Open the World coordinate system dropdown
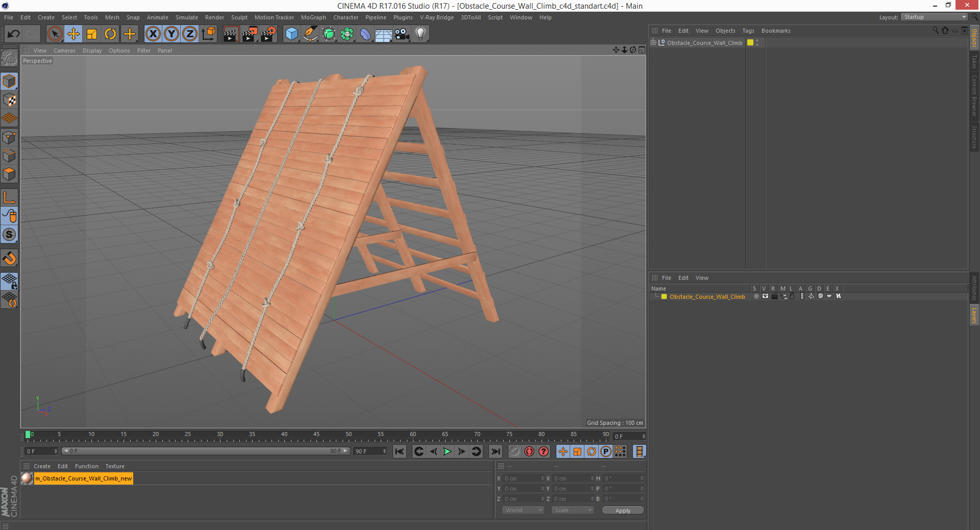 (523, 510)
